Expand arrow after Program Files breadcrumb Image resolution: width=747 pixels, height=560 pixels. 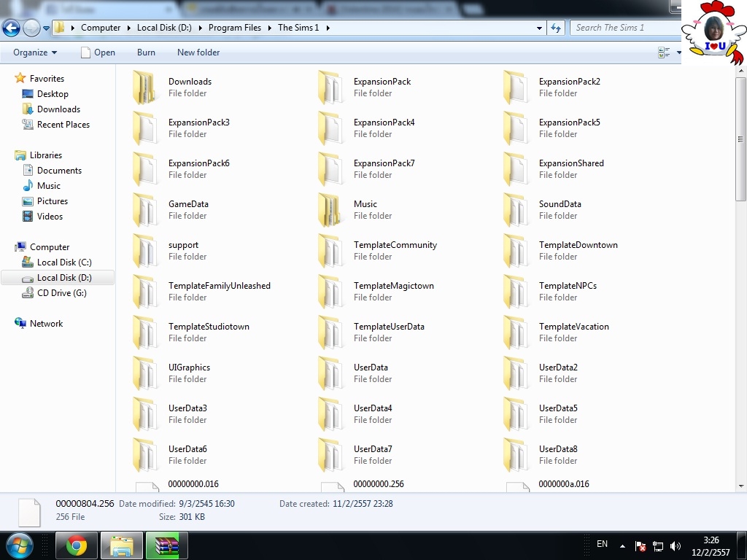pos(270,28)
